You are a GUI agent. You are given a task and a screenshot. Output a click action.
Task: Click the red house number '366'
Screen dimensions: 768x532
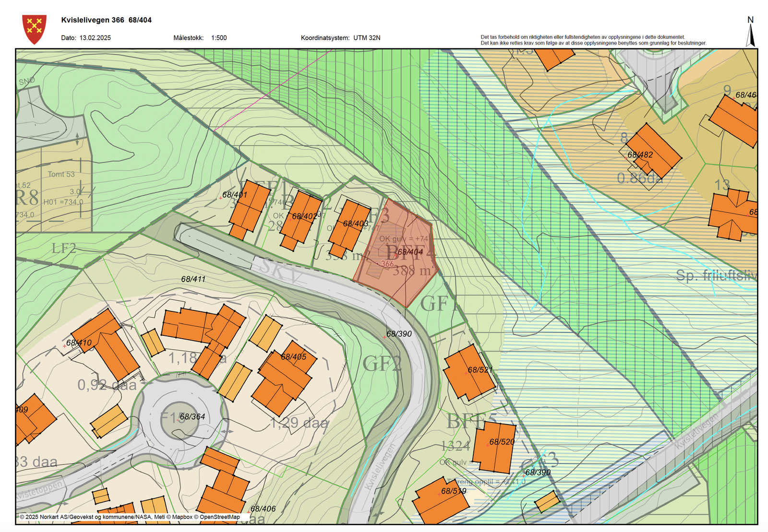[387, 264]
